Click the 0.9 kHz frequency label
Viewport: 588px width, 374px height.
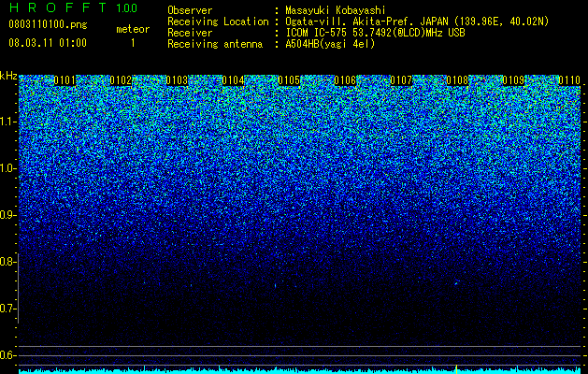[x=8, y=215]
